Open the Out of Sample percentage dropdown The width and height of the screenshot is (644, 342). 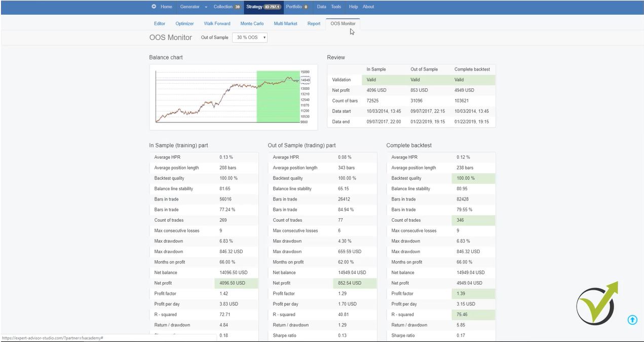click(x=249, y=37)
